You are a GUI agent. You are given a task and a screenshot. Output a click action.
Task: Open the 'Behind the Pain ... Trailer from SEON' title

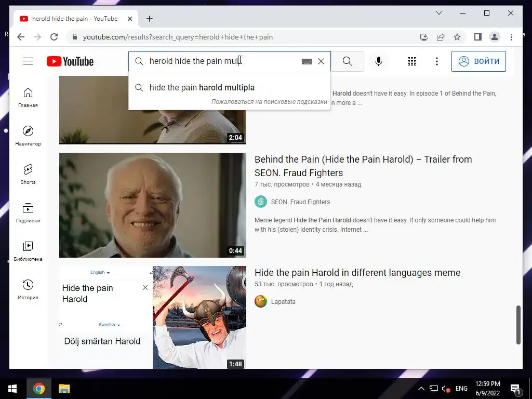pyautogui.click(x=363, y=166)
